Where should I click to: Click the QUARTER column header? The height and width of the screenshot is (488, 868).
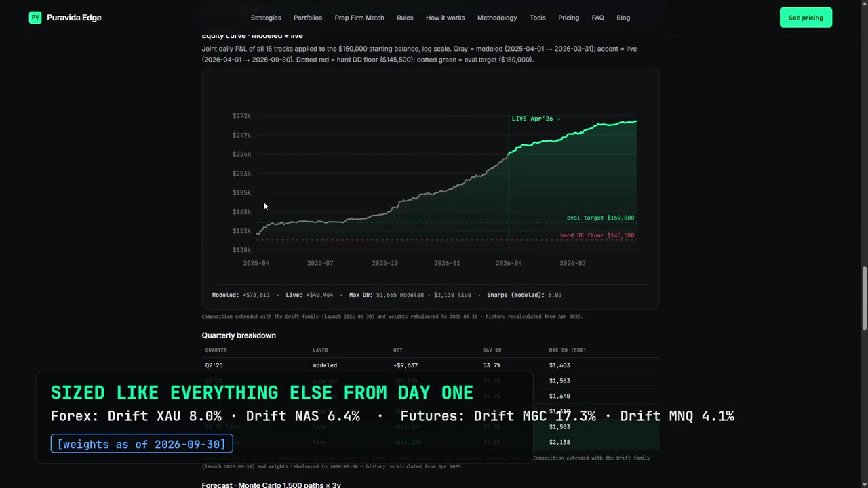coord(216,350)
